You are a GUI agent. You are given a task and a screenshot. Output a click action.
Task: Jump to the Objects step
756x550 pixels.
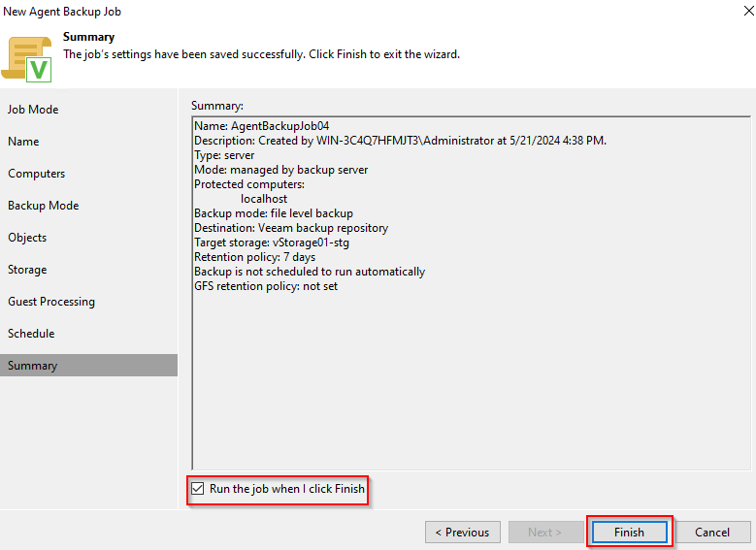(x=27, y=238)
